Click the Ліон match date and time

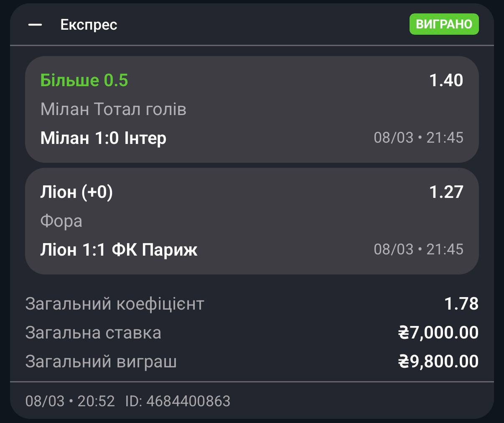tap(418, 249)
